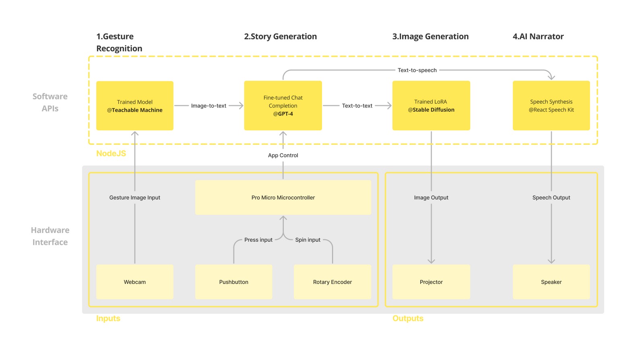
Task: Select the Pro Micro Microcontroller box
Action: point(283,197)
